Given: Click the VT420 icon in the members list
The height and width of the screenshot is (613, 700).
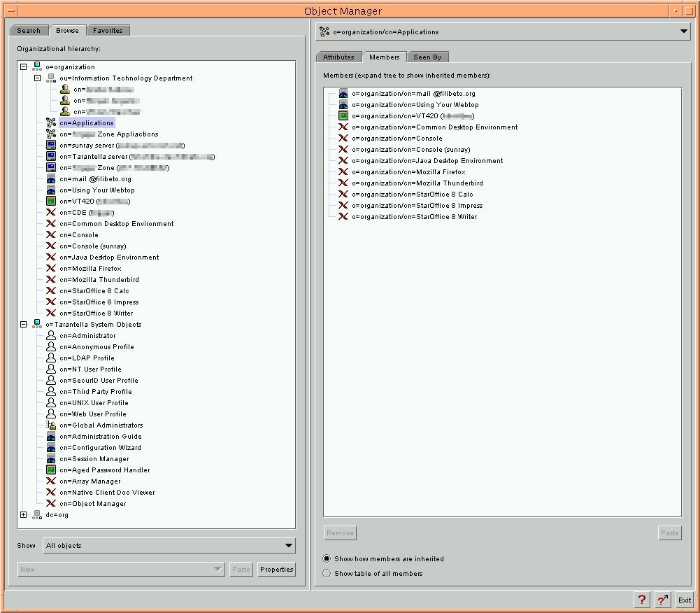Looking at the screenshot, I should point(343,116).
